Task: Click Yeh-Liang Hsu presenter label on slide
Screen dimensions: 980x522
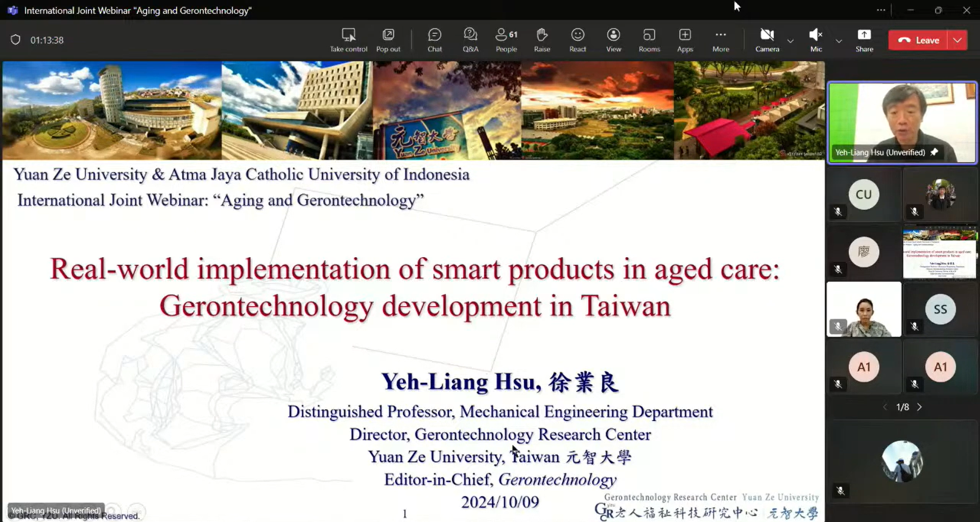Action: 56,510
